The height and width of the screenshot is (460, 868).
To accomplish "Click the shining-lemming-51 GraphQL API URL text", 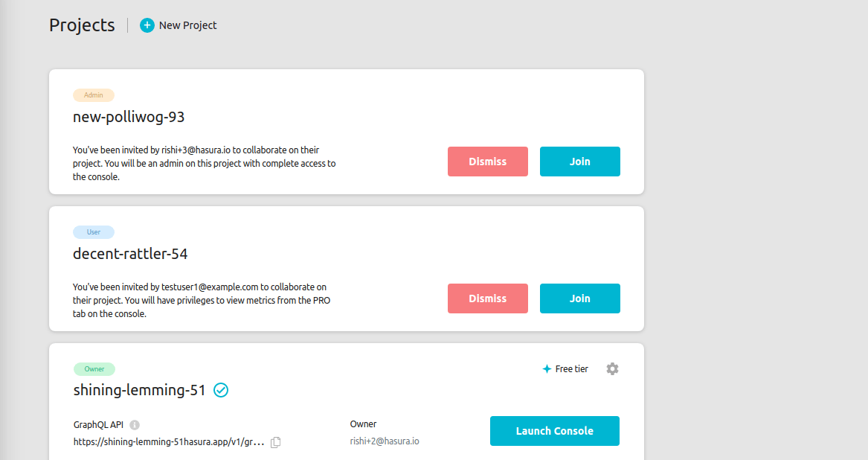I will 169,442.
